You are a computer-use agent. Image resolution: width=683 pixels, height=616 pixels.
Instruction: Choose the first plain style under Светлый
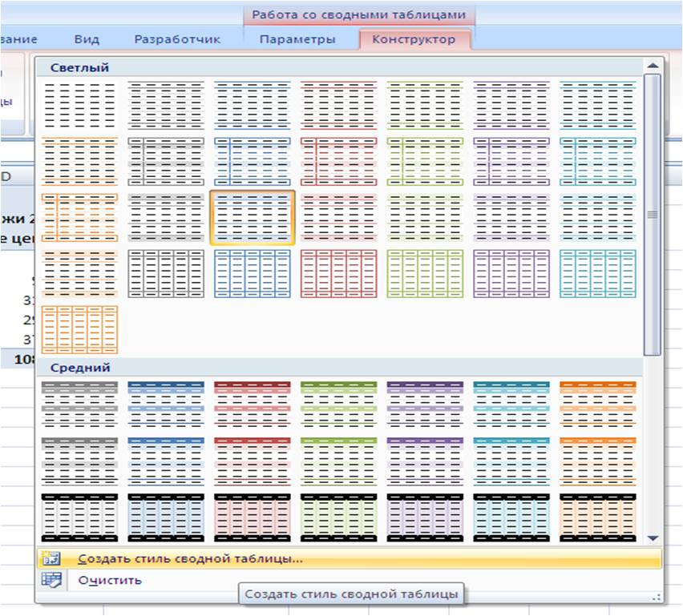tap(79, 105)
